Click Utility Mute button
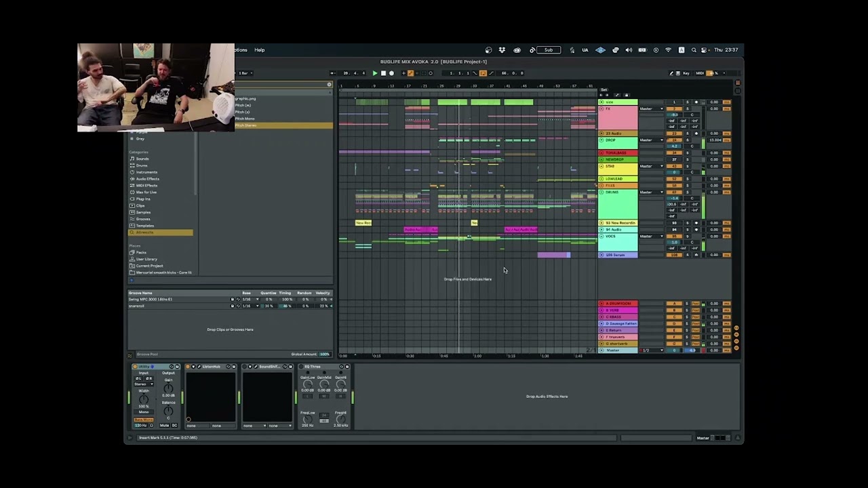Viewport: 868px width, 488px height. click(x=164, y=426)
